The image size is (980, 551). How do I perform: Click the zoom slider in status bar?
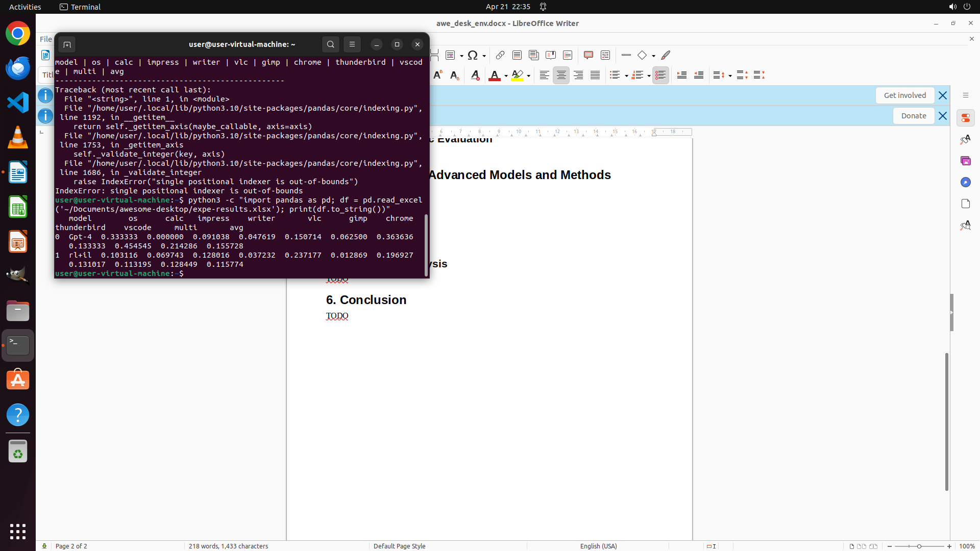coord(919,546)
